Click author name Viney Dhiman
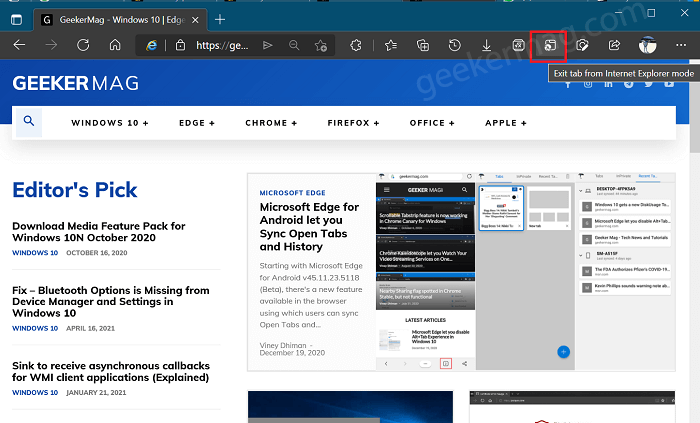 pyautogui.click(x=283, y=345)
